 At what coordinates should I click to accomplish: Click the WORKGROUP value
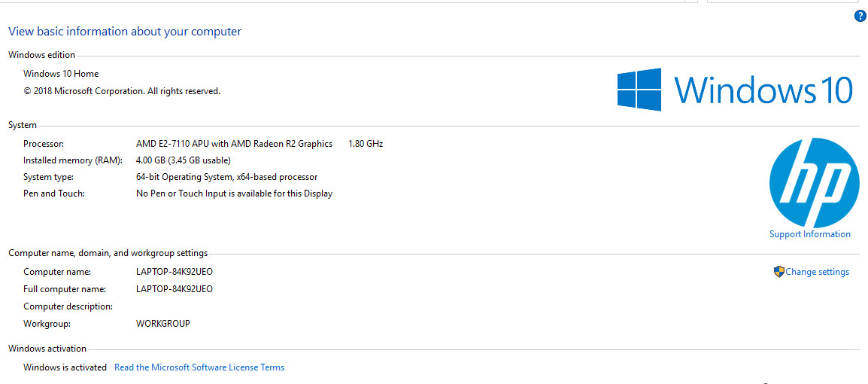tap(162, 324)
